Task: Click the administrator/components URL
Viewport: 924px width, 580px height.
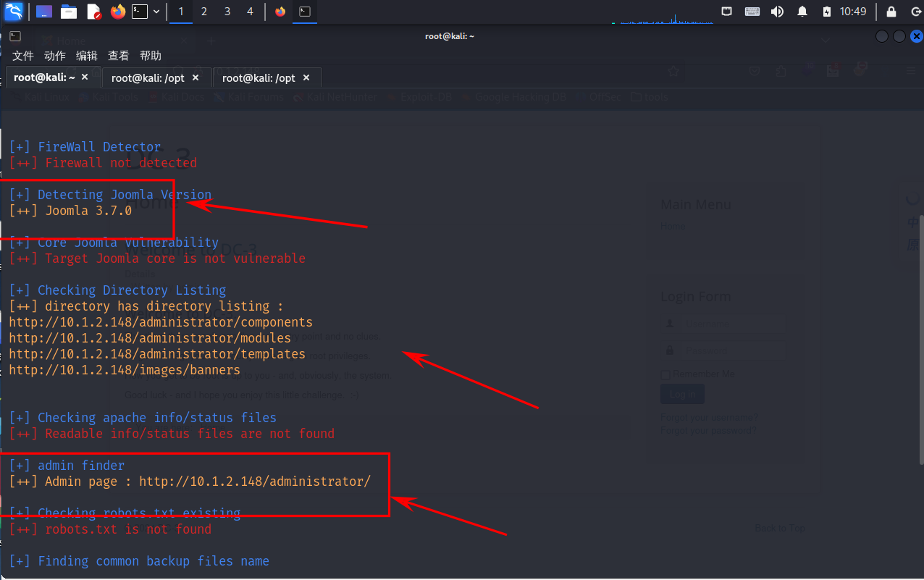Action: [x=161, y=322]
